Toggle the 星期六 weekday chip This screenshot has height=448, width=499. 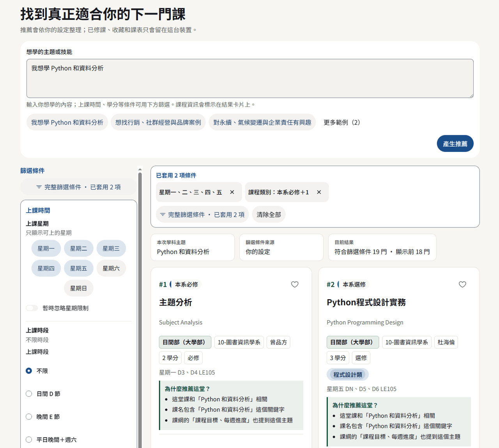pyautogui.click(x=111, y=268)
